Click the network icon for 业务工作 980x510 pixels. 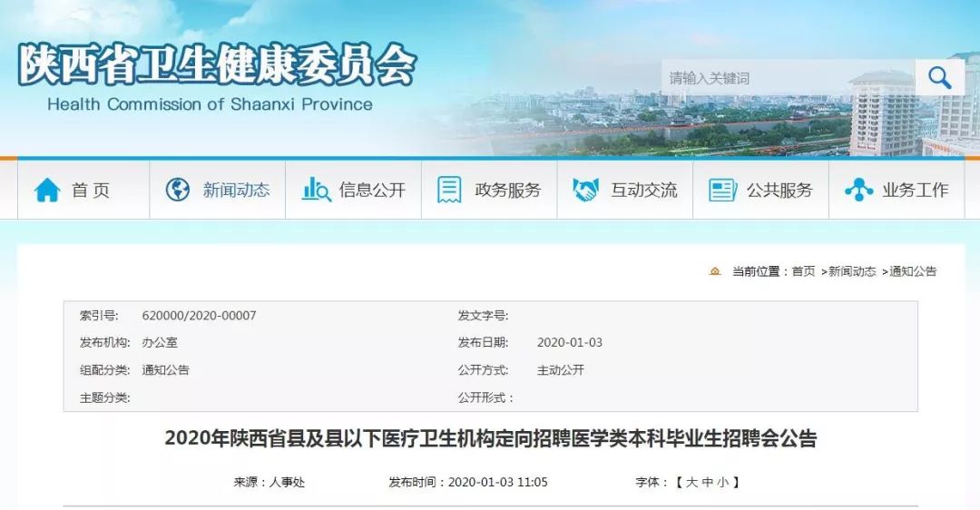[858, 190]
